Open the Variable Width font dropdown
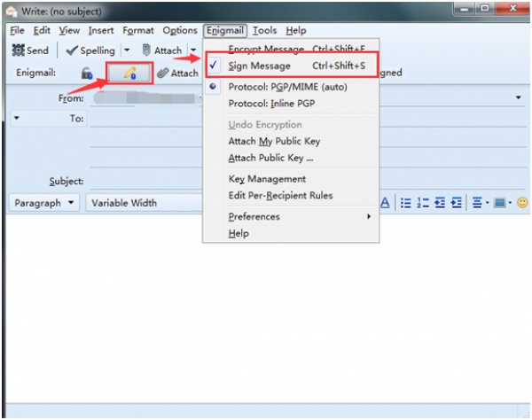Viewport: 532px width, 420px height. point(145,203)
